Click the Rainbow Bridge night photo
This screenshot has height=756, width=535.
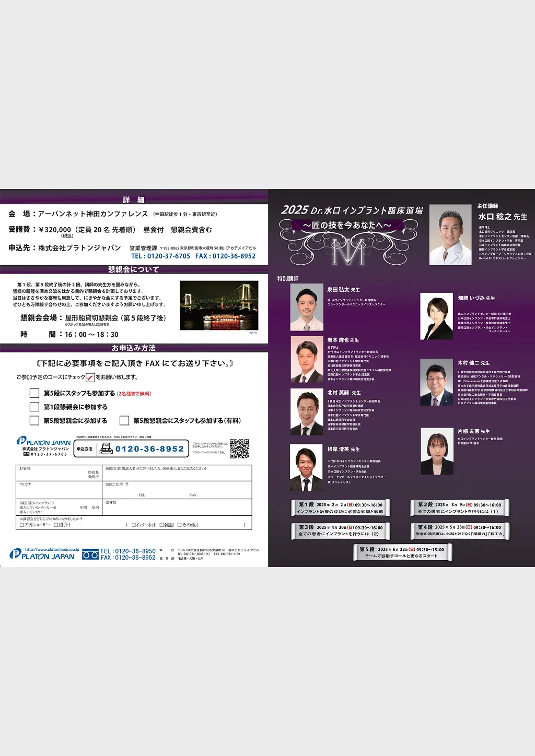[x=219, y=305]
